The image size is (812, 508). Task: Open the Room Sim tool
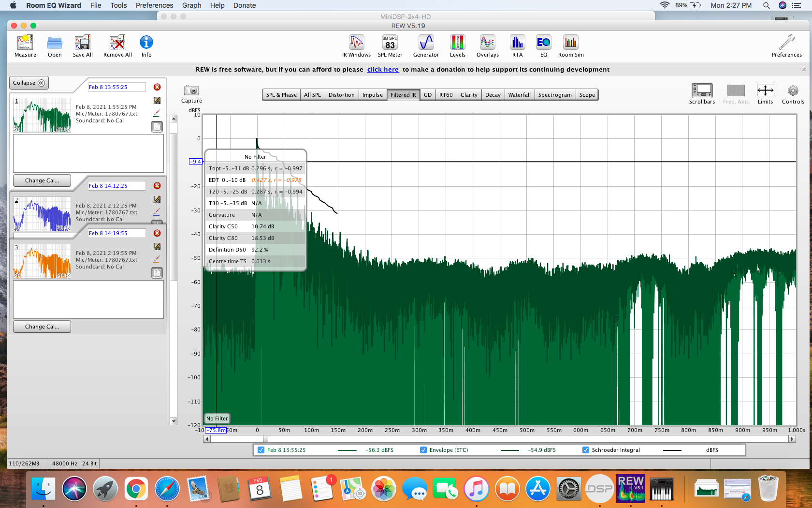[571, 46]
